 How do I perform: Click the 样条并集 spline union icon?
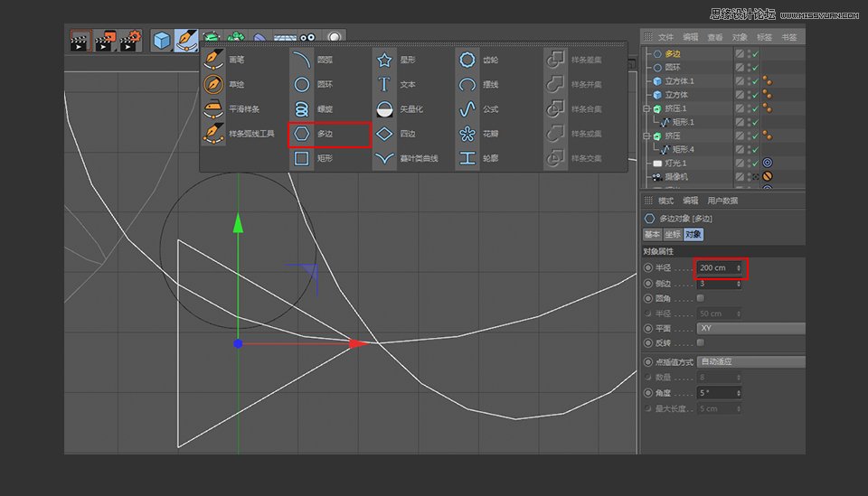(x=555, y=84)
